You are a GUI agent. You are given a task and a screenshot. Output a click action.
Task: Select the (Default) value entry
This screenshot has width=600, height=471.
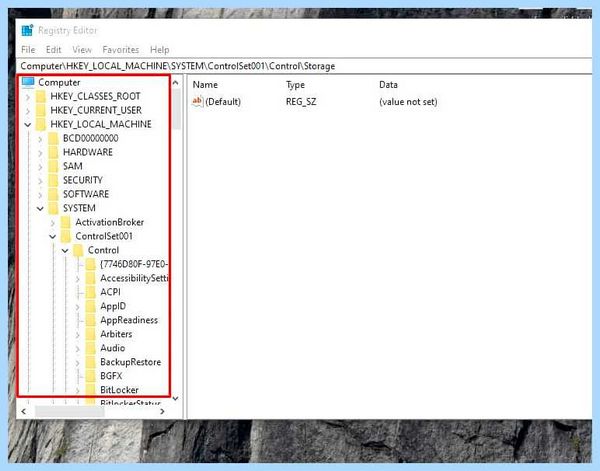coord(223,102)
